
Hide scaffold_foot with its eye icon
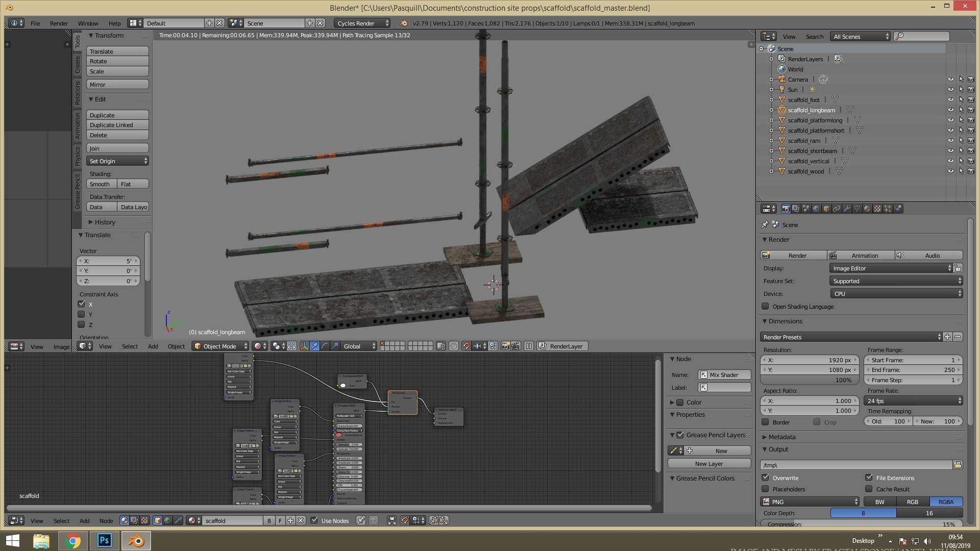click(x=950, y=100)
